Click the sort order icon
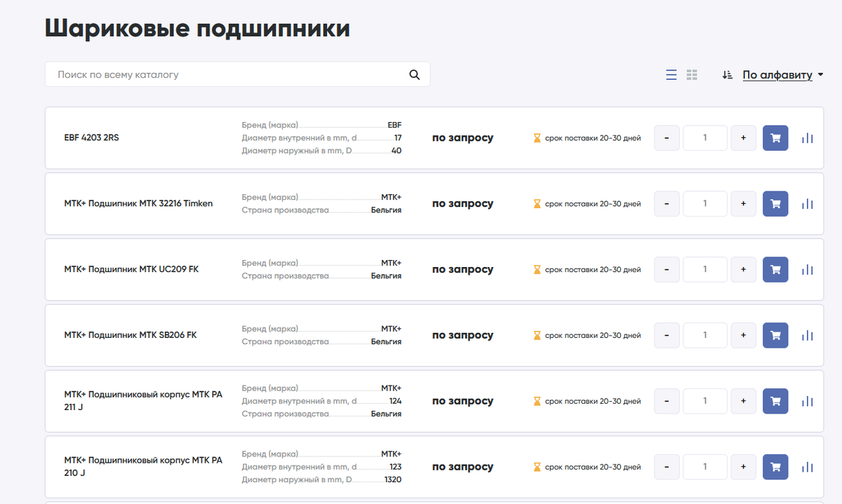 [728, 75]
